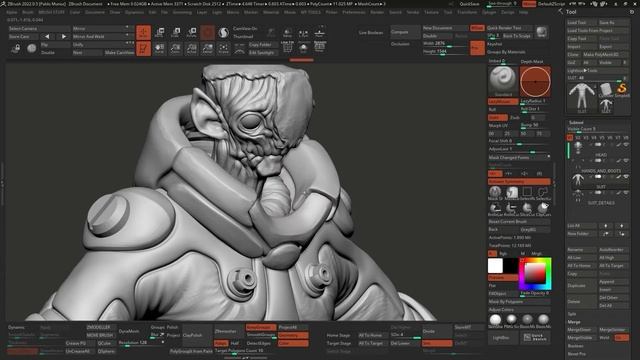Expand the Split section
Viewport: 640px width, 360px height.
pyautogui.click(x=572, y=314)
